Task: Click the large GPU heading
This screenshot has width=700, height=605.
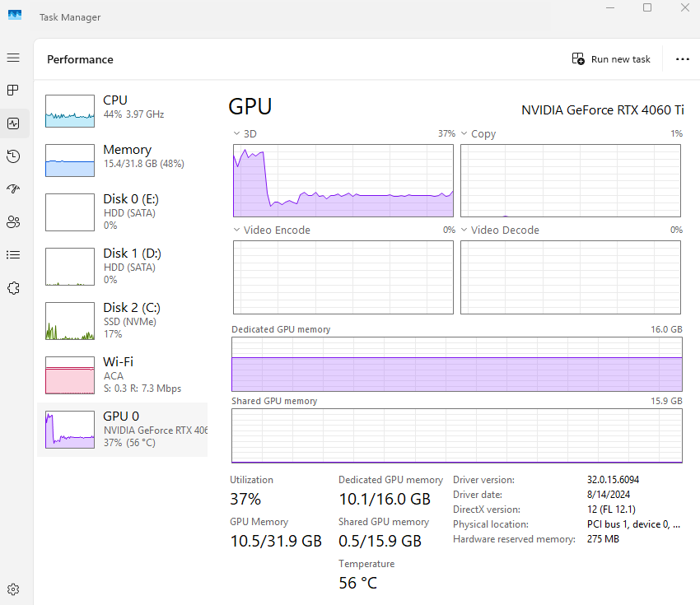Action: pyautogui.click(x=250, y=107)
